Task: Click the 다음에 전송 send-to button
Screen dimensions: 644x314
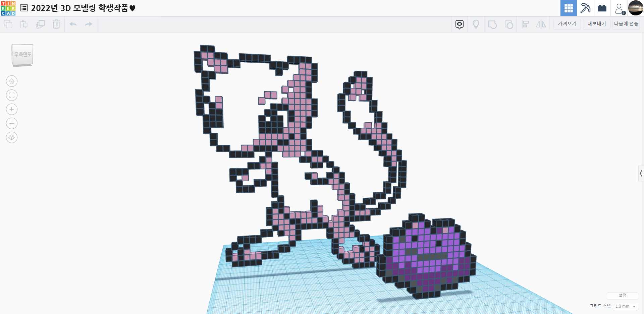Action: coord(626,24)
